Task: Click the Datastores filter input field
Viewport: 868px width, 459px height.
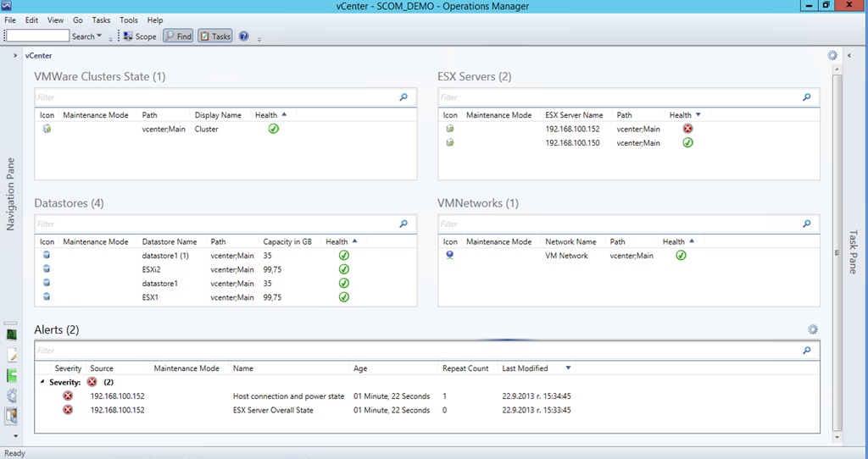Action: coord(212,224)
